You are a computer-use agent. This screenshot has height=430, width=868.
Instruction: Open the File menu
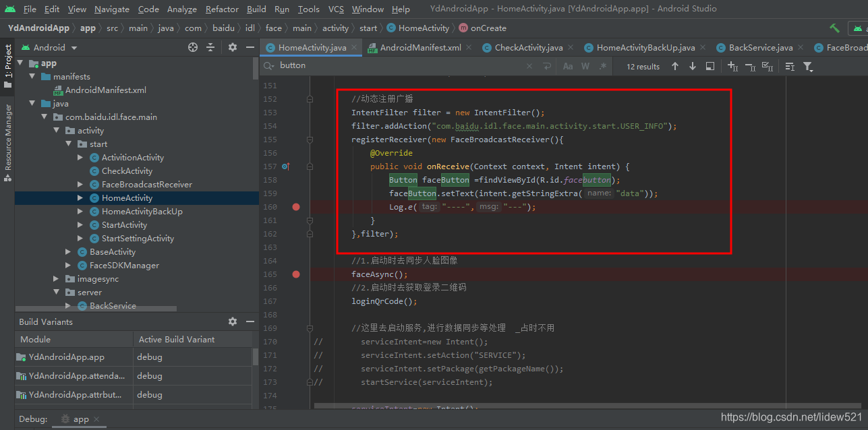click(30, 9)
